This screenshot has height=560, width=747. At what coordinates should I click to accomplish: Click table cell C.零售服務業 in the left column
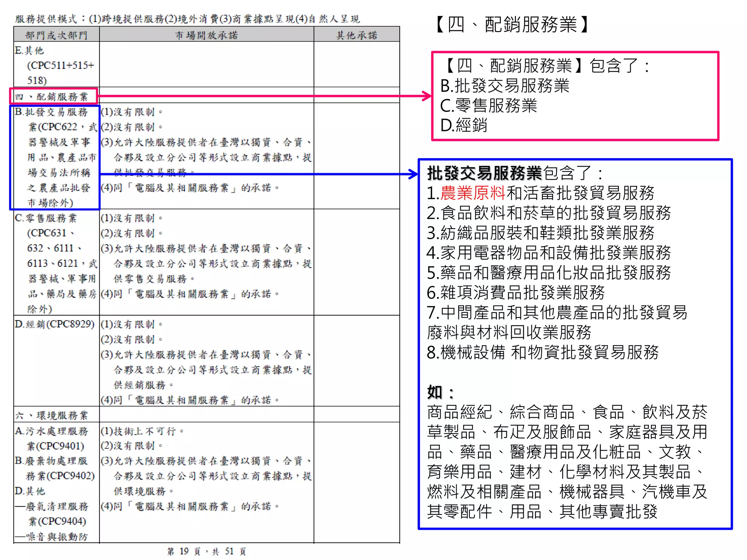[x=46, y=218]
